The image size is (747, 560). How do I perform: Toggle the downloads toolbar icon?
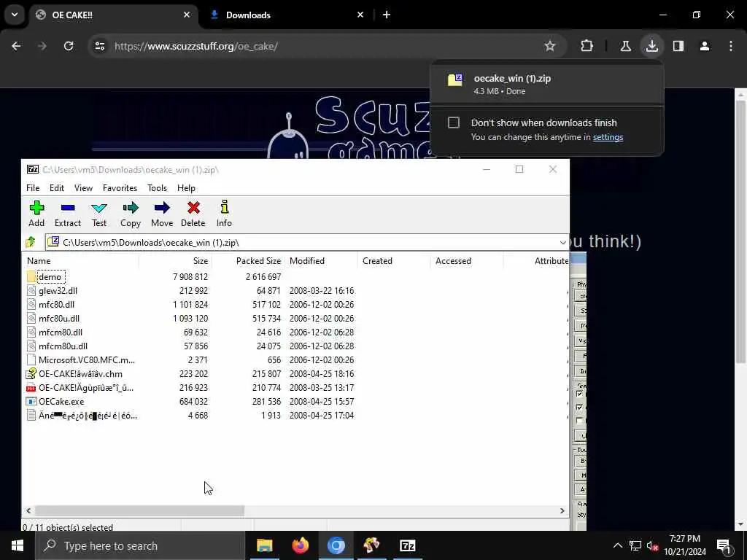651,46
